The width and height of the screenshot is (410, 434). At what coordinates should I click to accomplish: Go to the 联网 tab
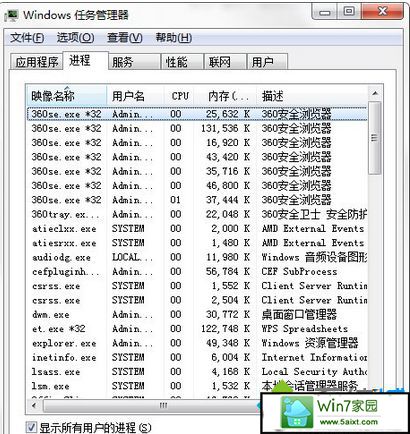[225, 62]
